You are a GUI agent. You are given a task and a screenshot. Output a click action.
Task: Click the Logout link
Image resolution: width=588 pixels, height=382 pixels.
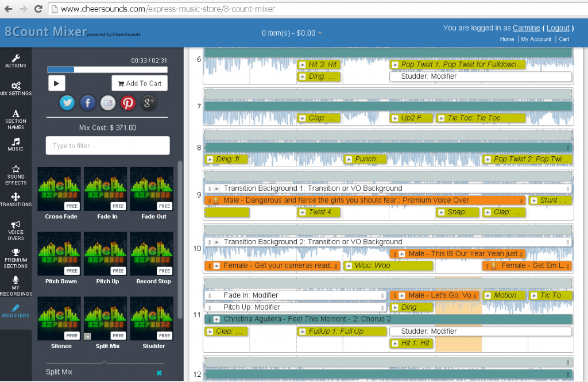coord(558,28)
